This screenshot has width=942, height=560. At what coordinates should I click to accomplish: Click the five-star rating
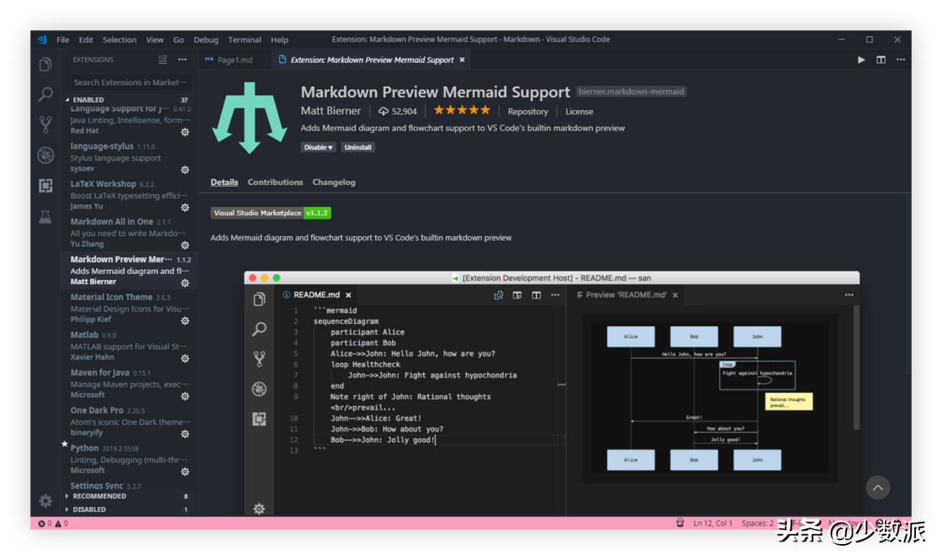[x=462, y=110]
